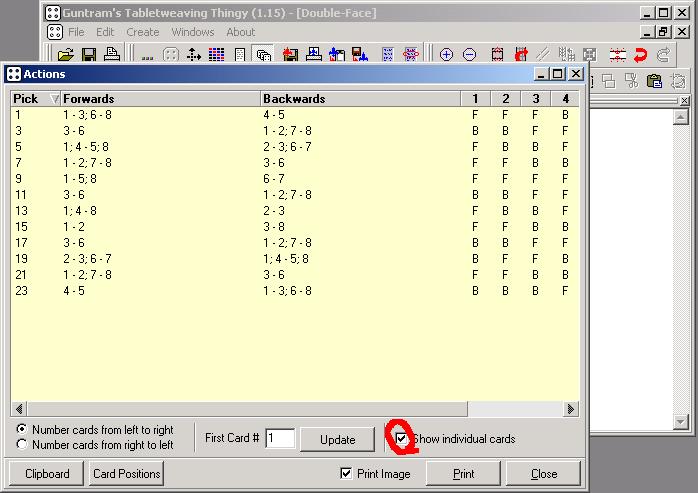This screenshot has height=493, width=698.
Task: Click Backwards value '6 - 7' in row 9
Action: point(274,179)
